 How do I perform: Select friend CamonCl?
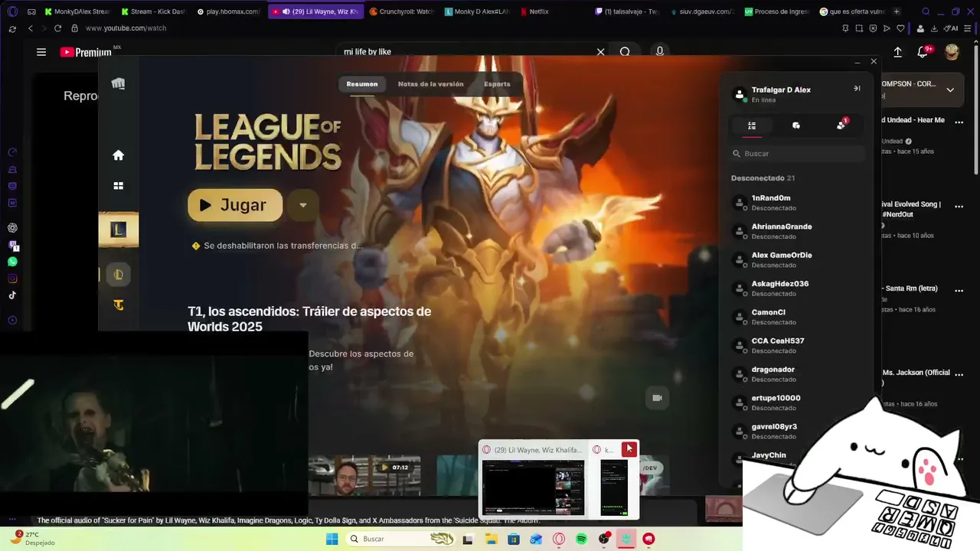pos(796,317)
